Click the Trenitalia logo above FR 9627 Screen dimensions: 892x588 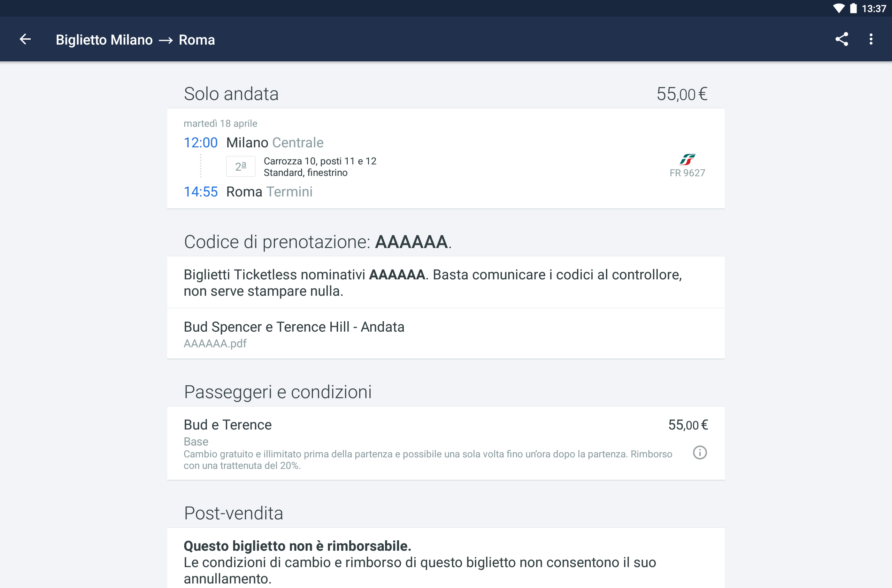pos(687,160)
